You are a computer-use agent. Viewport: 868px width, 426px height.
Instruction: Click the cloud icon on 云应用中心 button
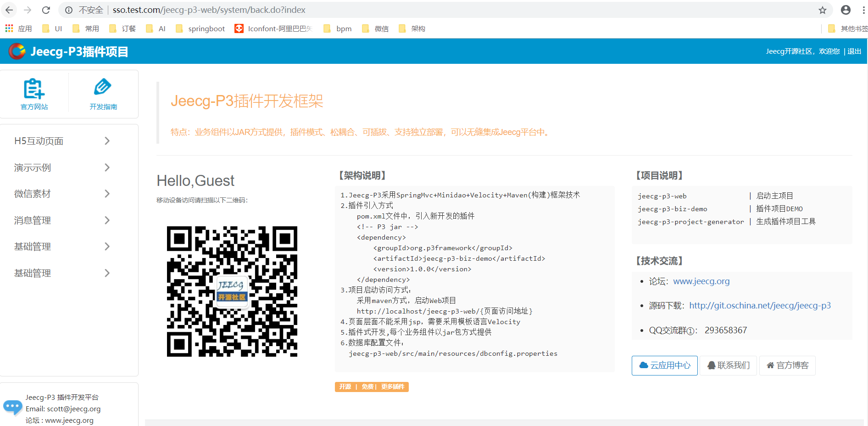(x=643, y=365)
